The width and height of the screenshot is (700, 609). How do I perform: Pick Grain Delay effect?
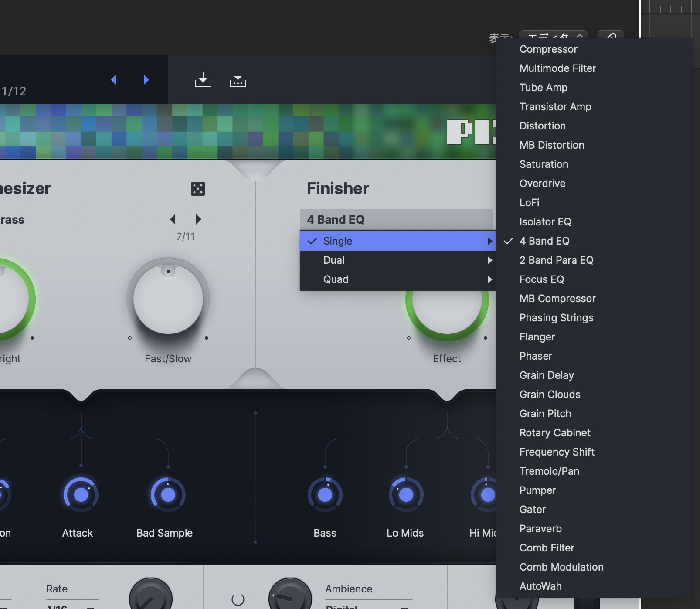594,375
